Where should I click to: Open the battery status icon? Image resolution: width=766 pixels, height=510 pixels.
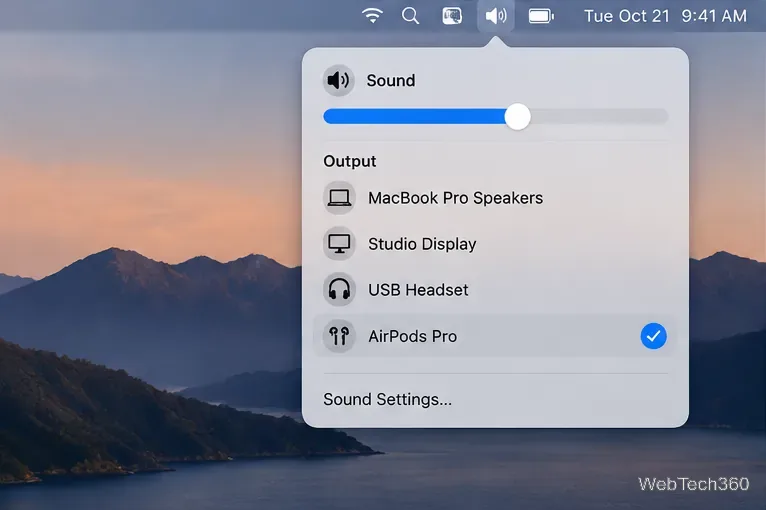click(x=541, y=16)
